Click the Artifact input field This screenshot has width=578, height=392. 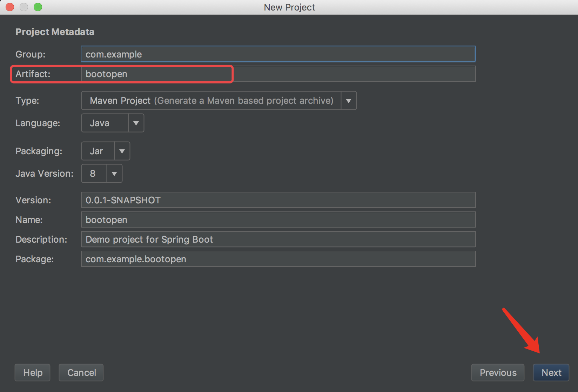278,74
